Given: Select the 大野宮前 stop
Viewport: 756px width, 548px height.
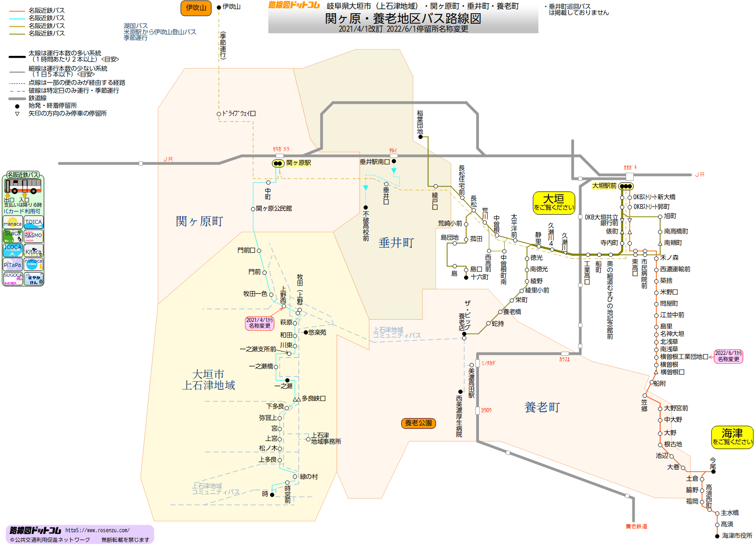Looking at the screenshot, I should point(660,409).
